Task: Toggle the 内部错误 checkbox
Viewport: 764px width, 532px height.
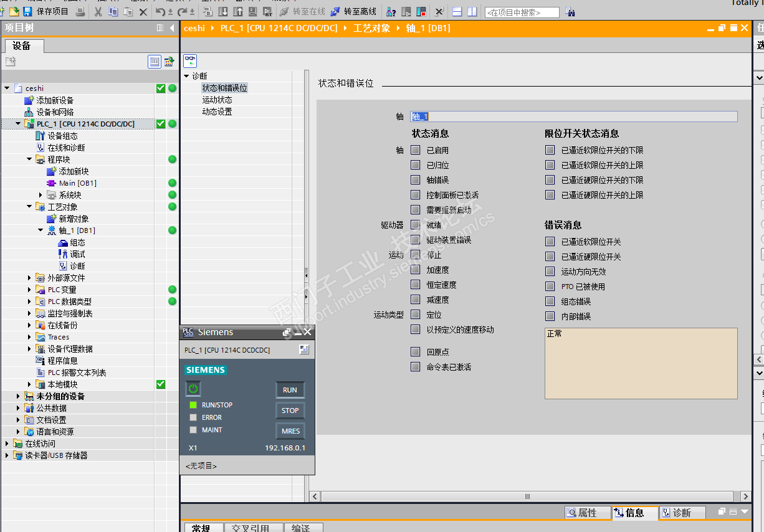Action: [550, 316]
